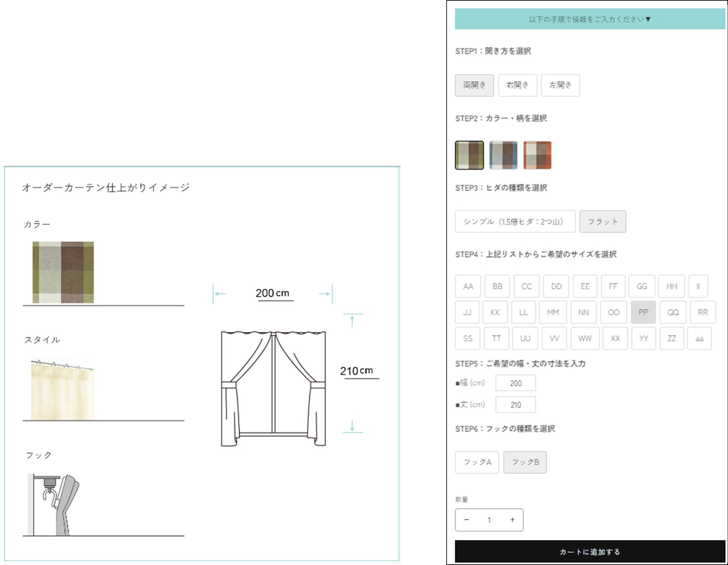Screen dimensions: 728x565
Task: Pick size LL
Action: pos(523,312)
